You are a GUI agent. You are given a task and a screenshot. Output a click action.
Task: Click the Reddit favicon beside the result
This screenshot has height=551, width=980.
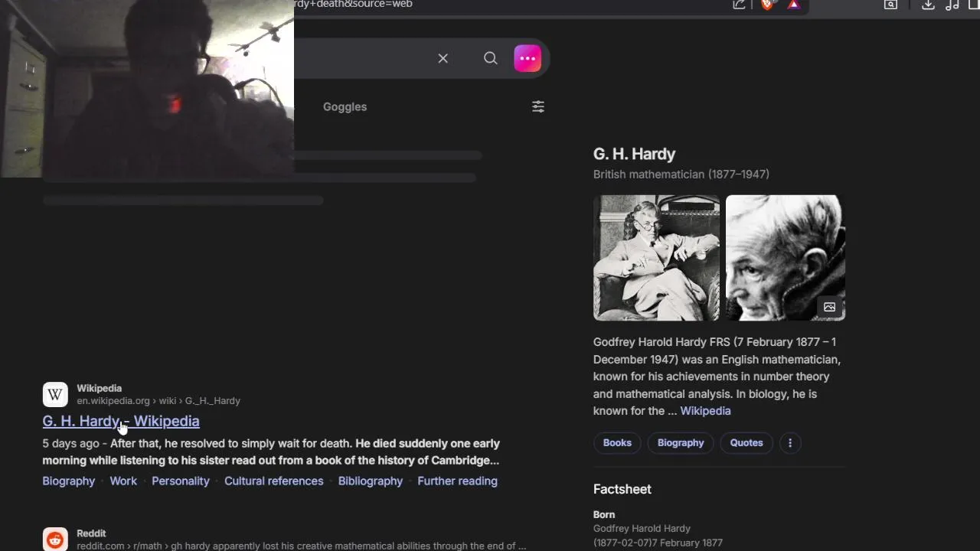click(x=55, y=540)
